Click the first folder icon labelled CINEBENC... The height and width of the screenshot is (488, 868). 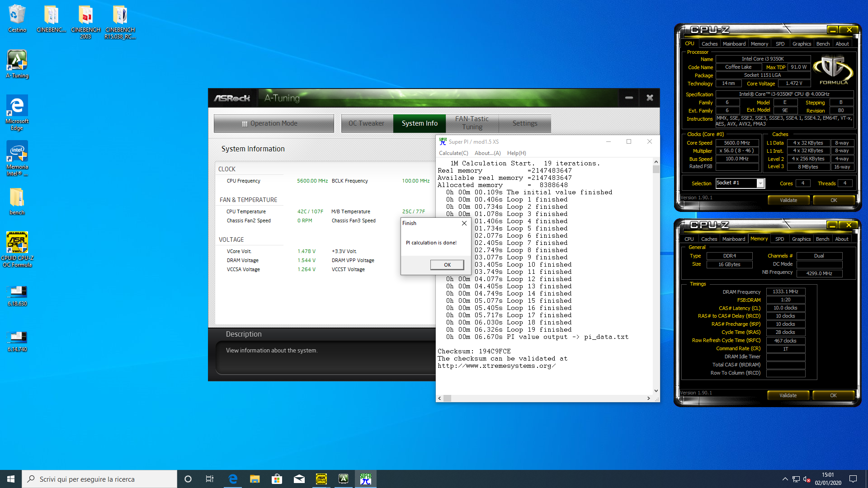tap(51, 18)
